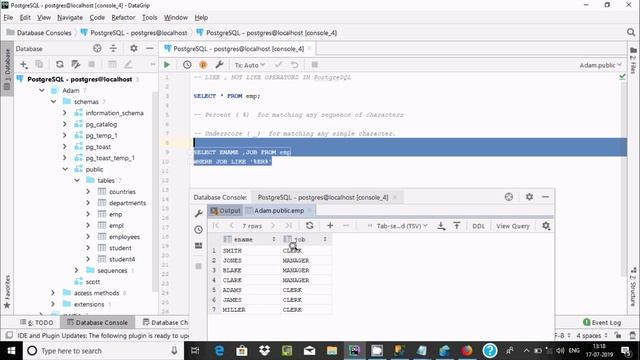Click the orange explain plan icon
The width and height of the screenshot is (640, 360).
tap(203, 64)
